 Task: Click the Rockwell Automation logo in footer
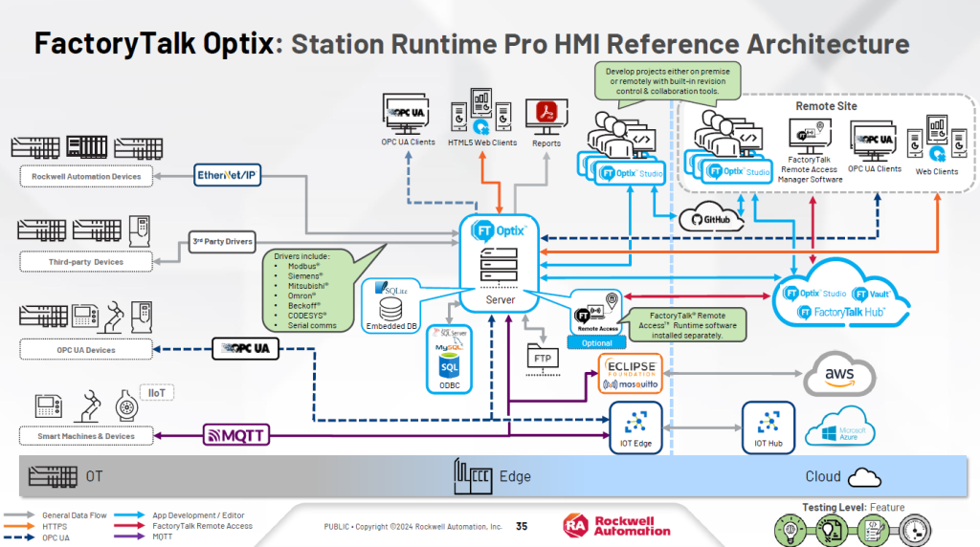[616, 526]
